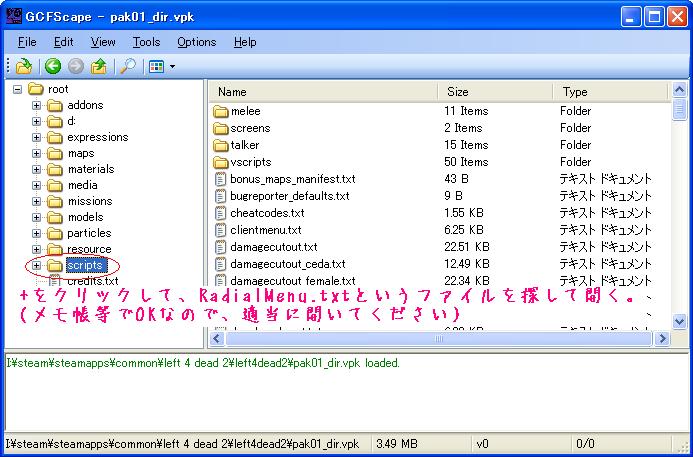Image resolution: width=693 pixels, height=457 pixels.
Task: Select the screens folder in list
Action: [x=241, y=128]
